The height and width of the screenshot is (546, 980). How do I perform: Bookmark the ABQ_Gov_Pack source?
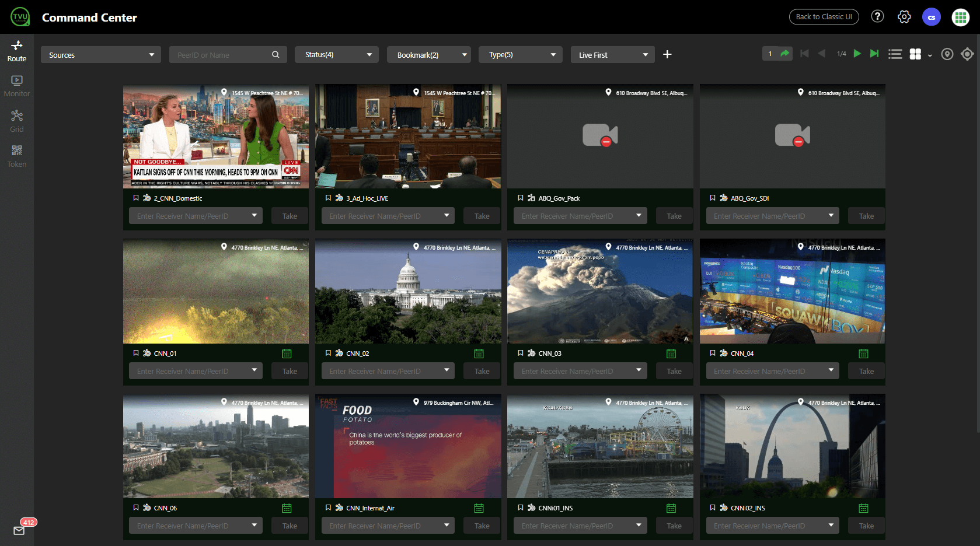tap(521, 198)
